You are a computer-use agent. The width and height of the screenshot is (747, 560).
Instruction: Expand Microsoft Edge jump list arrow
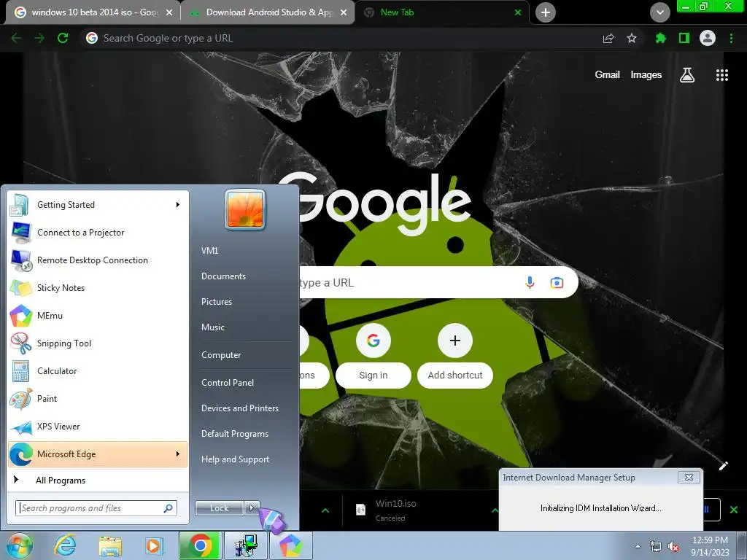[x=178, y=454]
